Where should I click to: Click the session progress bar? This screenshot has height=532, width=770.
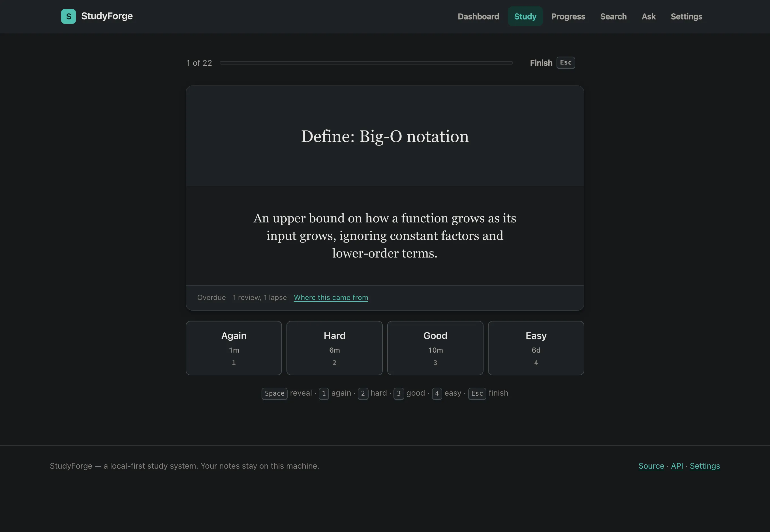pyautogui.click(x=366, y=63)
